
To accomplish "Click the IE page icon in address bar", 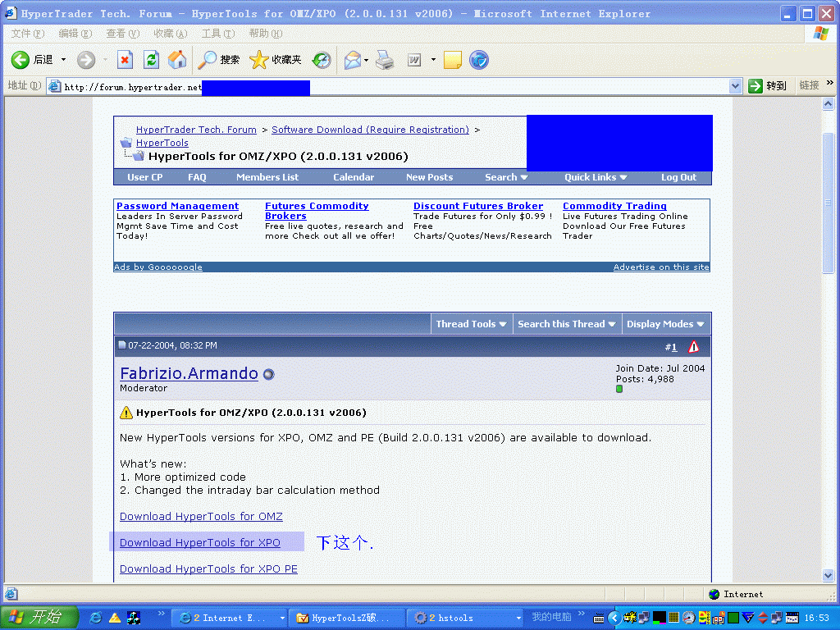I will 54,86.
